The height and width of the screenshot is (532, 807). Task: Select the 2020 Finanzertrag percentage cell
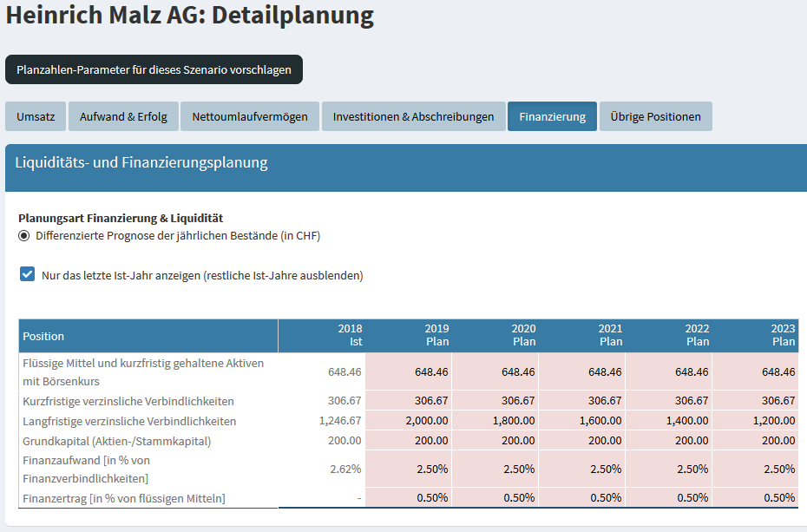[x=495, y=497]
